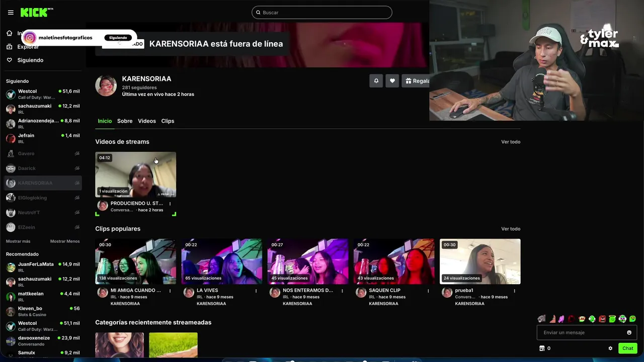This screenshot has width=644, height=362.
Task: Open Jefrain channel in sidebar
Action: [x=43, y=138]
